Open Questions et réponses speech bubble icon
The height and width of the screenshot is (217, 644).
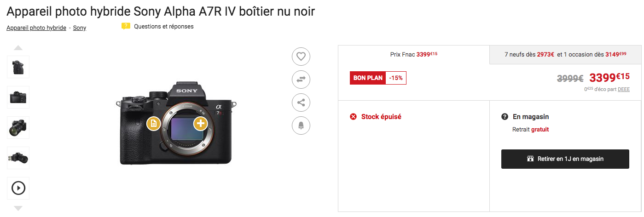(x=126, y=27)
